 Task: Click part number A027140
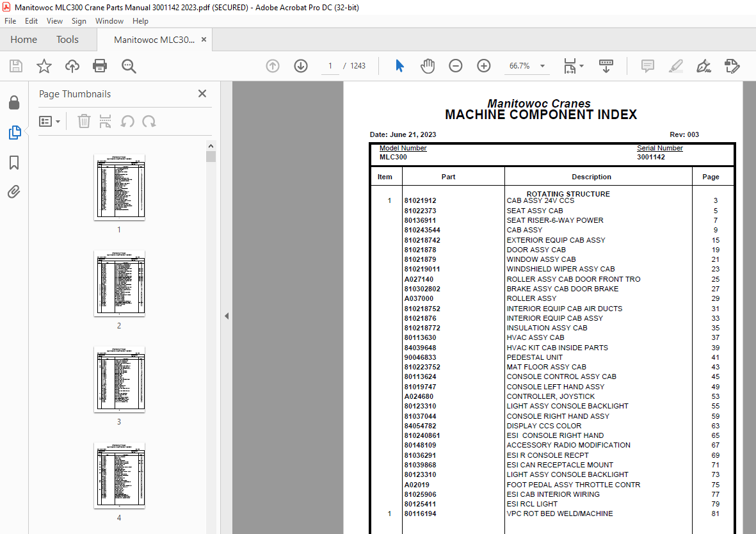tap(419, 279)
